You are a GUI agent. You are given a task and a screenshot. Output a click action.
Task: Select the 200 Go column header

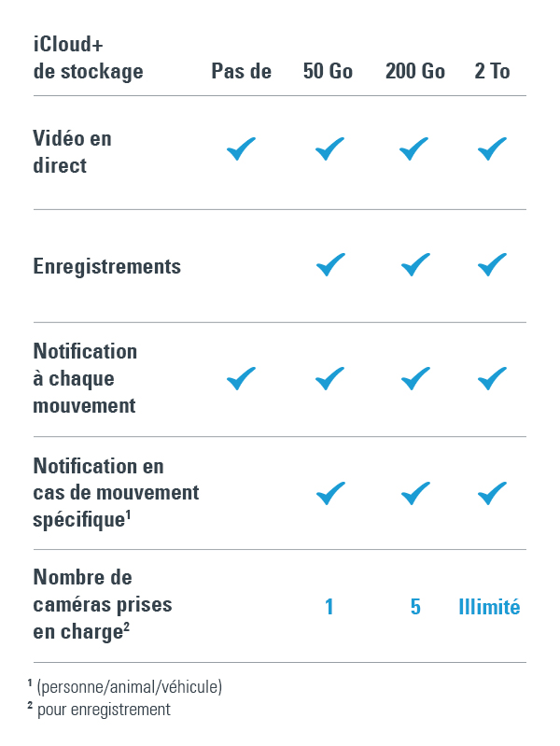(415, 71)
